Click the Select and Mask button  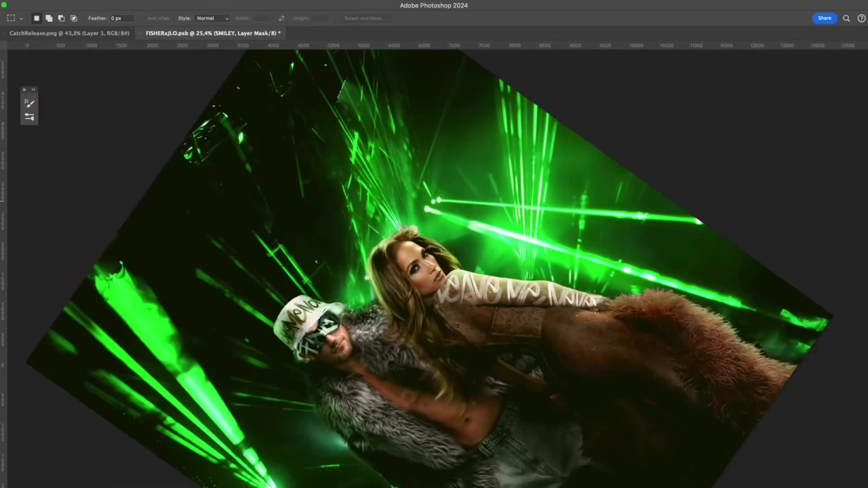click(x=364, y=18)
